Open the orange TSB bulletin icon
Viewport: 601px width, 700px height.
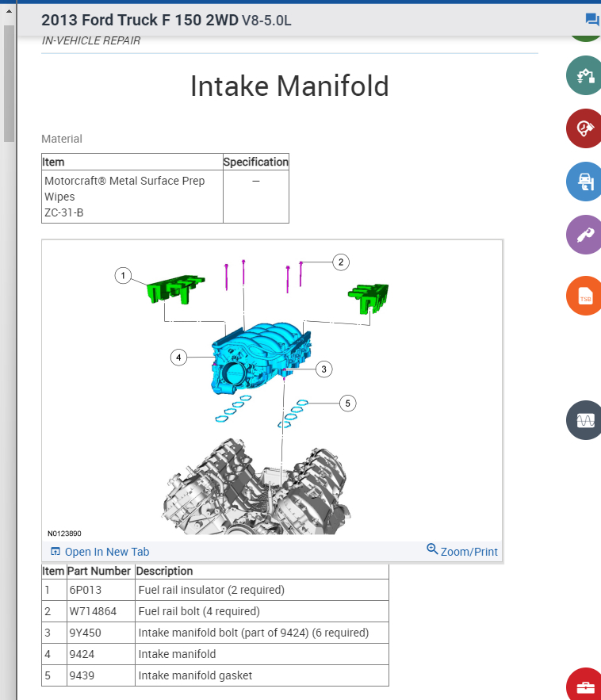(x=584, y=296)
